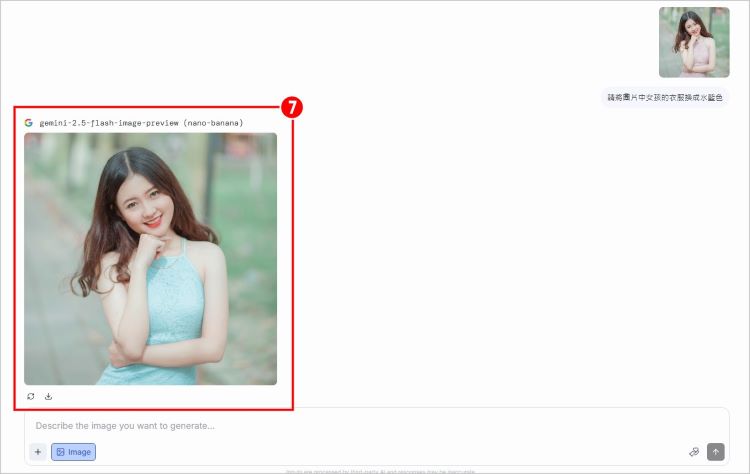Open the uploaded photo thumbnail
This screenshot has height=474, width=750.
click(x=694, y=42)
